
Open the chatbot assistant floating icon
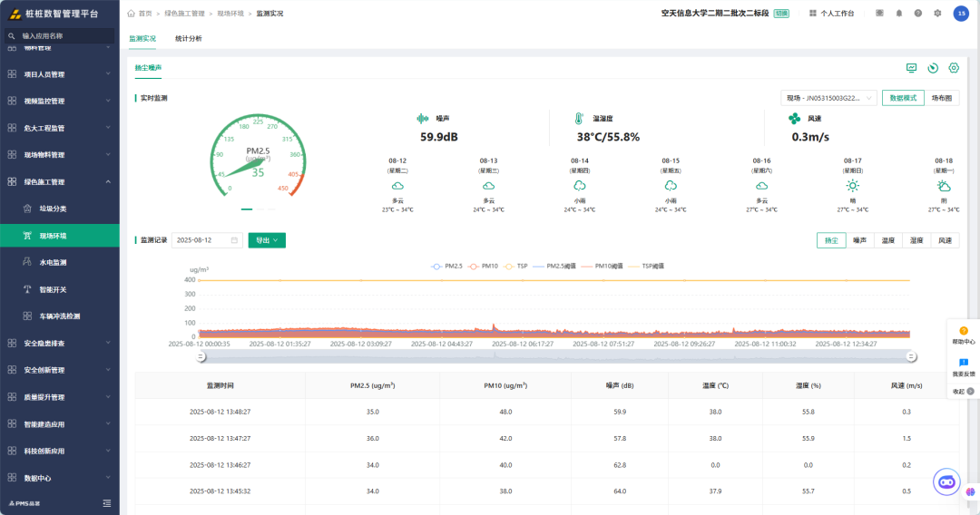(x=946, y=482)
